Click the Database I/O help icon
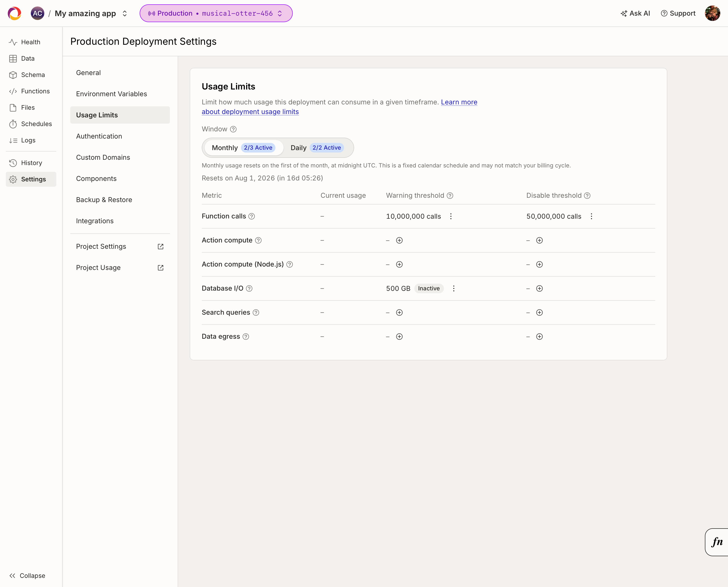This screenshot has height=587, width=728. [249, 288]
